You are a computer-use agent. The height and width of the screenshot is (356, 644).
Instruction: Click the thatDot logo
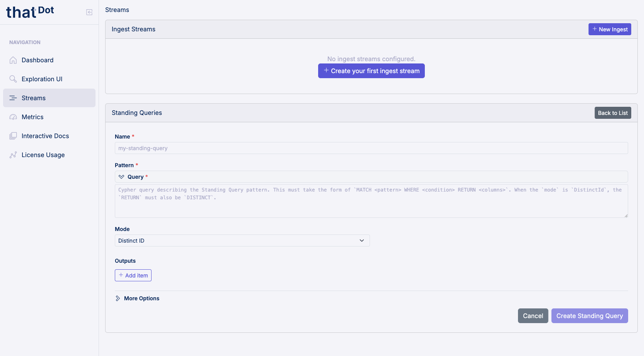point(30,12)
